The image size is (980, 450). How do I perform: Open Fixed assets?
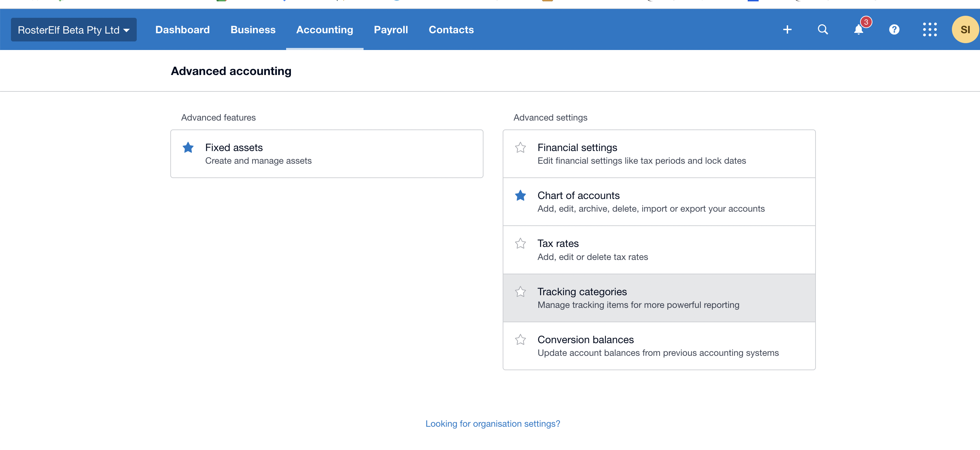point(327,154)
